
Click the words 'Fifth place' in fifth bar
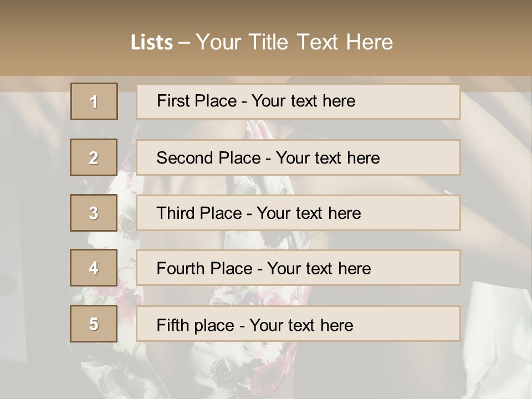196,325
